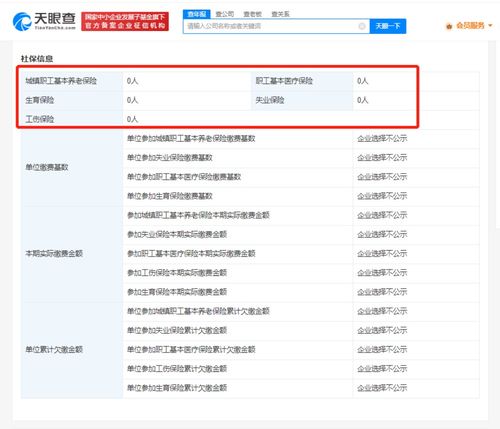Select the highlighted blue search tab
500x429 pixels.
197,14
